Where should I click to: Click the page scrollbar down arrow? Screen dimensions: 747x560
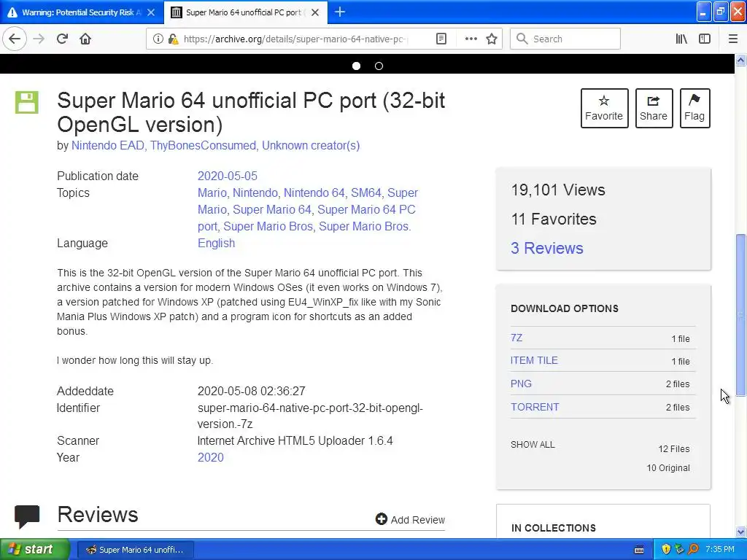pyautogui.click(x=741, y=532)
